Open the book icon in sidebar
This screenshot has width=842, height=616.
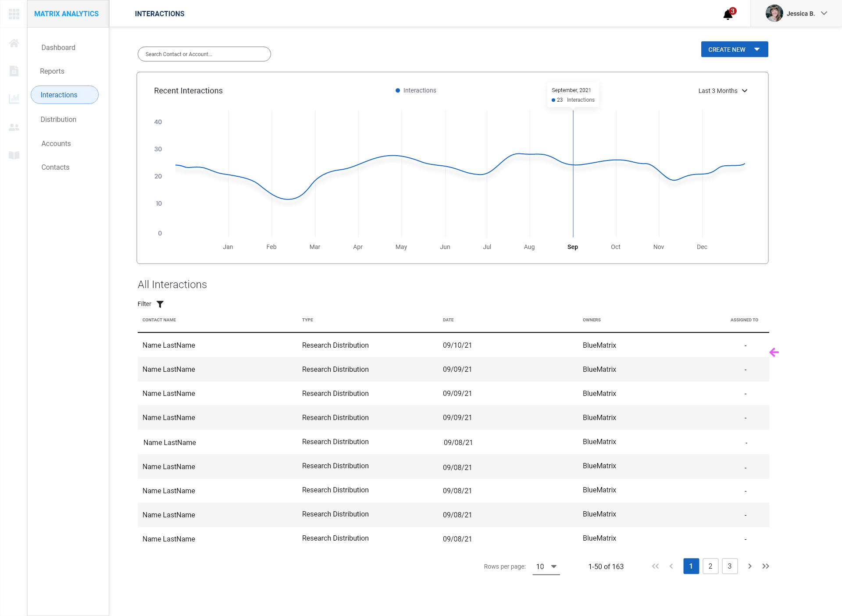[x=14, y=155]
